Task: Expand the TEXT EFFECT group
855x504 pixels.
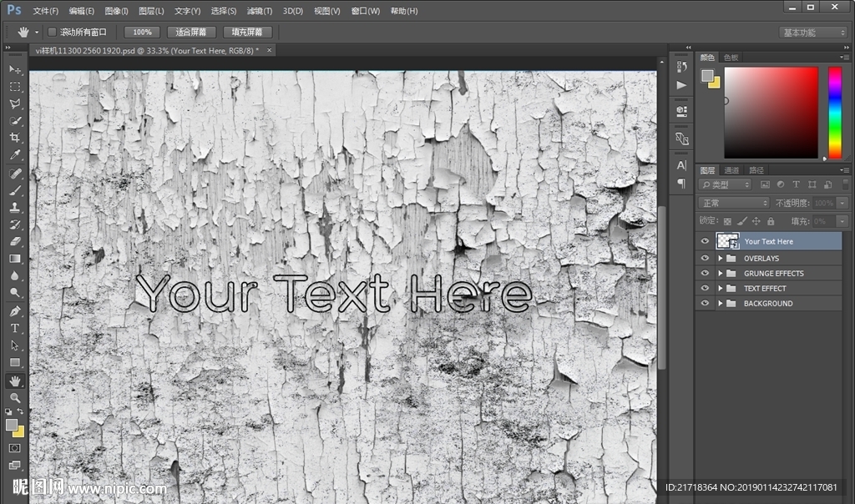Action: point(721,288)
